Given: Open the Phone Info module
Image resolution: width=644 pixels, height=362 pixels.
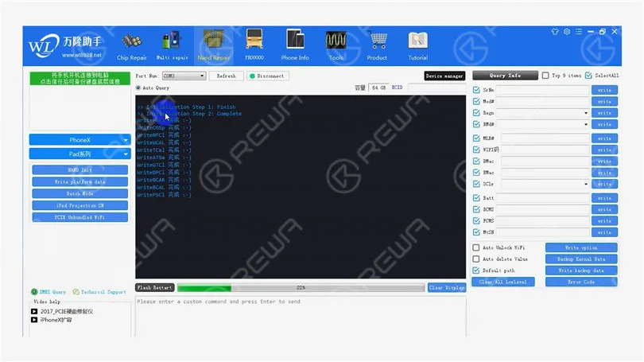Looking at the screenshot, I should point(295,45).
